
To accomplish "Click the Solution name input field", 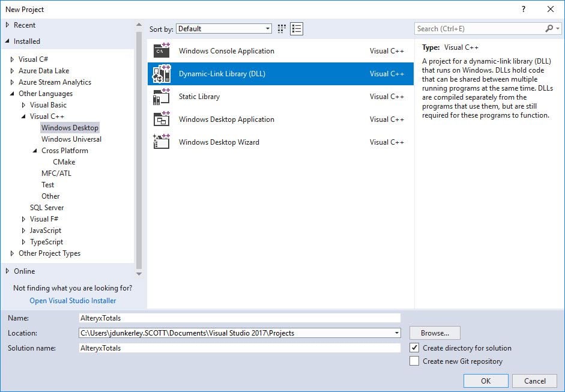I will pos(240,348).
